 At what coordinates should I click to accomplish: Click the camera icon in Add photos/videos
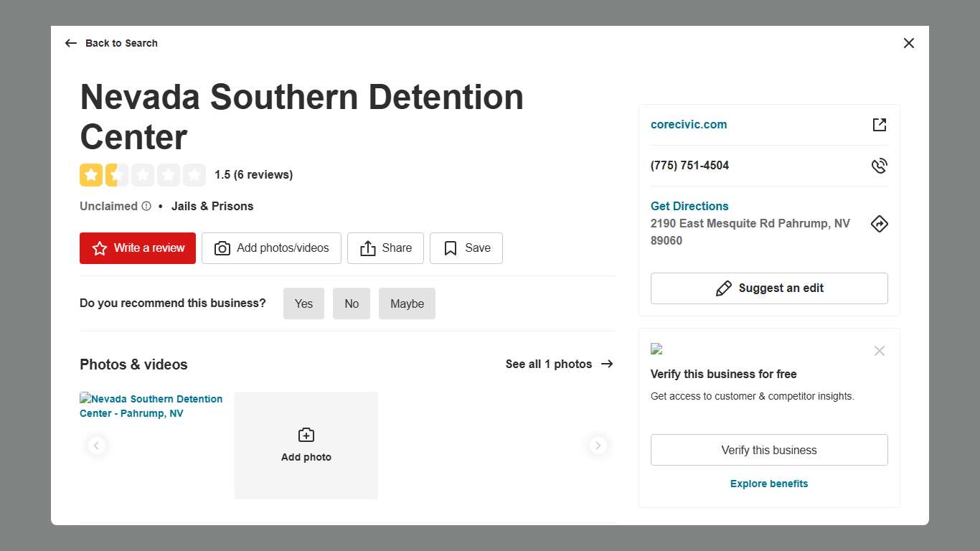click(222, 248)
